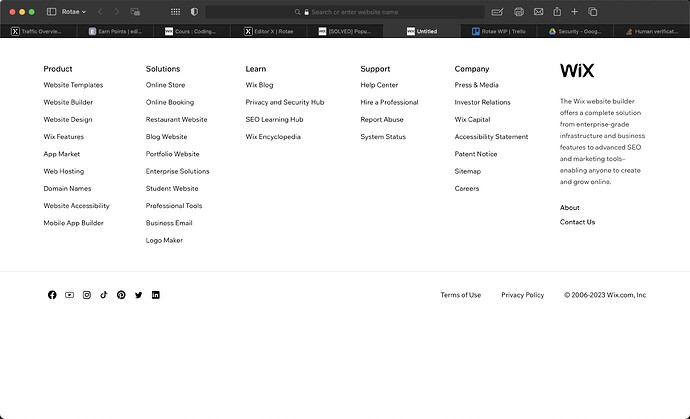Switch to Rotae WIP Trello tab
This screenshot has width=690, height=419.
pos(499,31)
